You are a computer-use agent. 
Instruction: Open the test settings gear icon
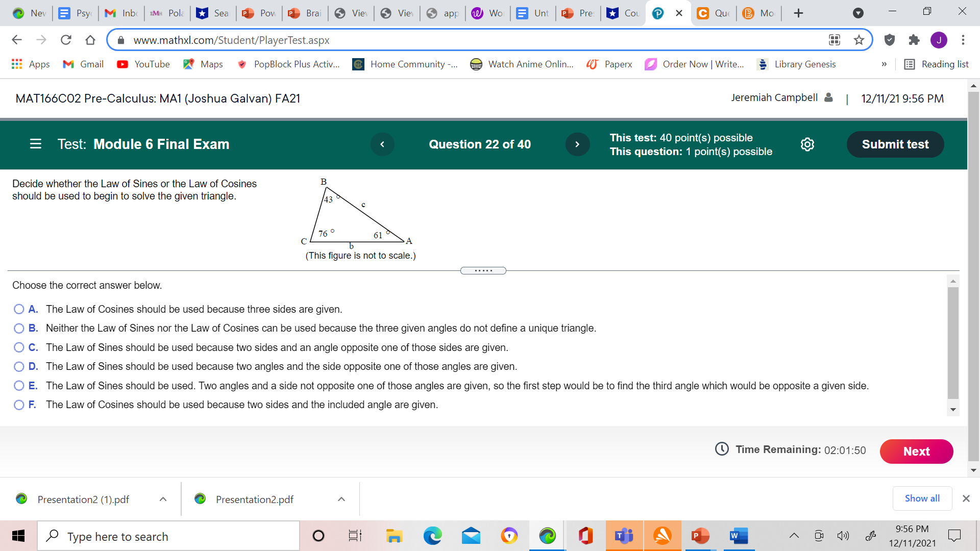[x=807, y=144]
